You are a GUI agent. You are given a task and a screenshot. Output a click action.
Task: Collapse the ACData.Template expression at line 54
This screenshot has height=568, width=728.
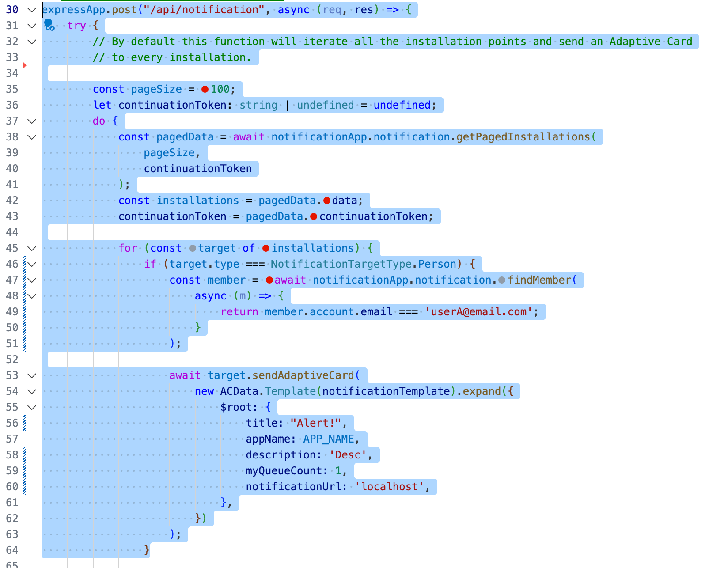32,391
